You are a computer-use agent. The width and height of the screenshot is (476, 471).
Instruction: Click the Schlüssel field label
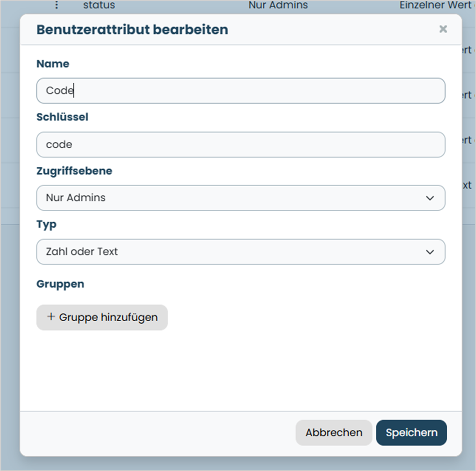(62, 117)
